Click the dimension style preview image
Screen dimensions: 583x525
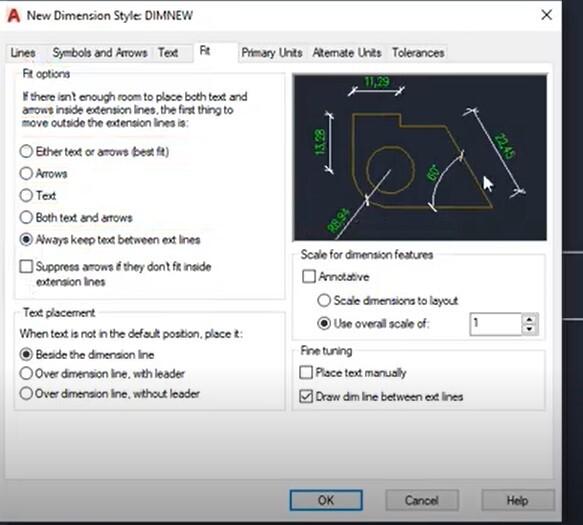coord(420,157)
